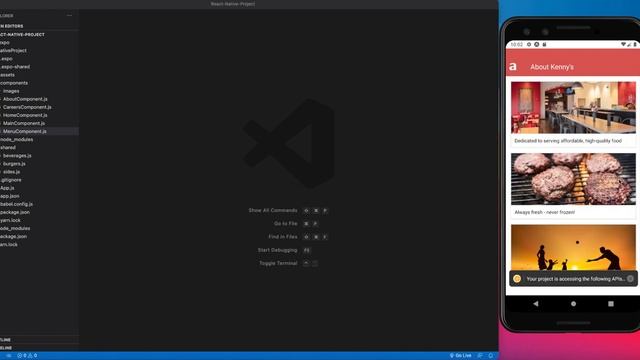Tap the sunset family silhouette photo
640x360 pixels.
[573, 247]
